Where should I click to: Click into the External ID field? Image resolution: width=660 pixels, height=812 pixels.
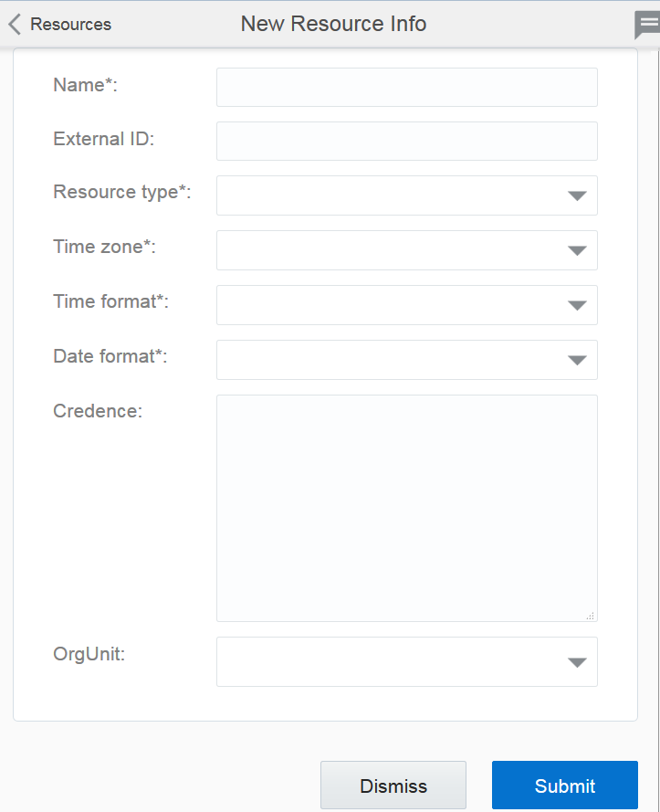(406, 142)
